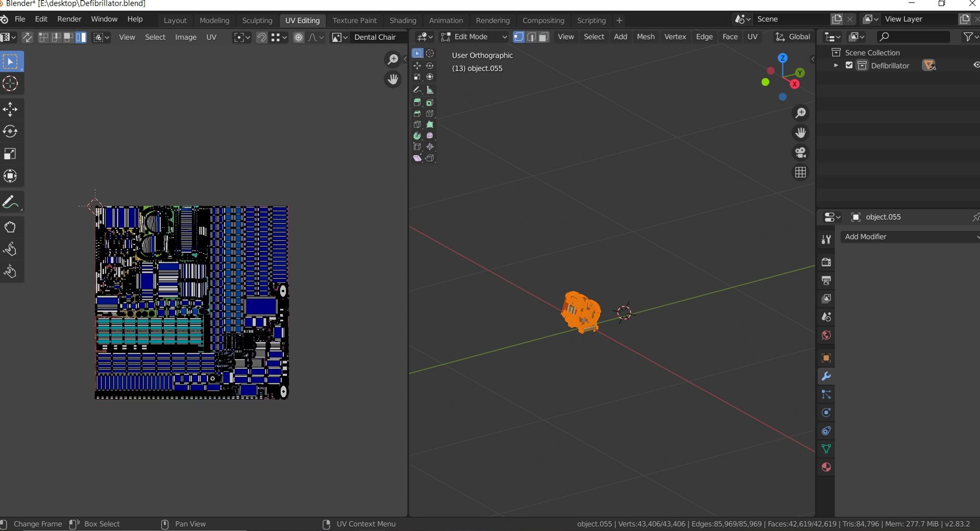
Task: Select the Cursor tool in UV editor
Action: (x=10, y=84)
